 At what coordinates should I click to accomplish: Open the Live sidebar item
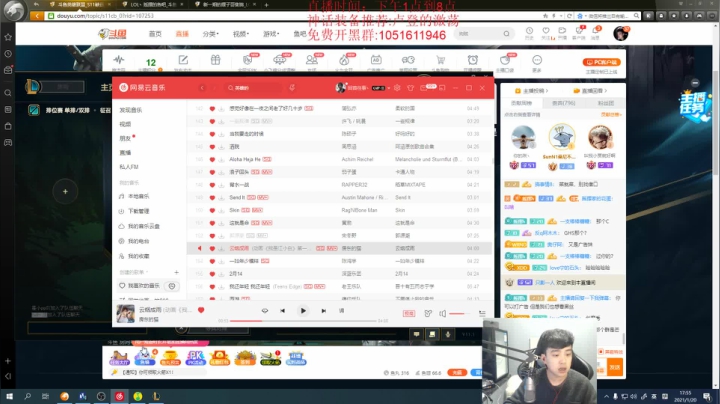pyautogui.click(x=125, y=152)
